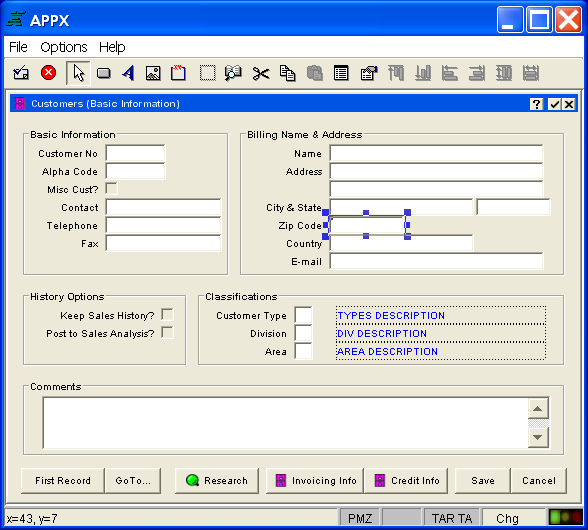This screenshot has width=588, height=530.
Task: Click the binoculars find icon
Action: 233,73
